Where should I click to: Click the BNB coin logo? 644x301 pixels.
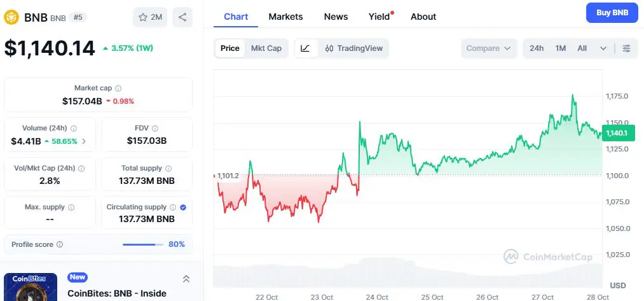coord(11,17)
